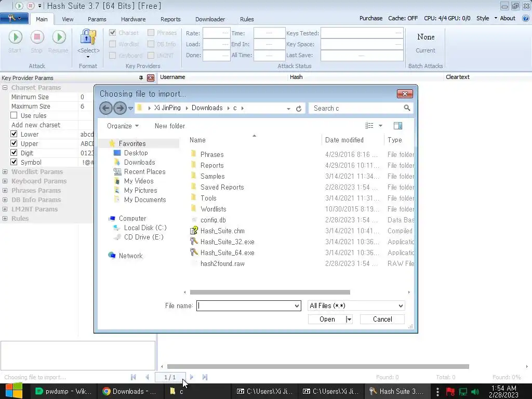532x399 pixels.
Task: Uncheck the Upper charset checkbox
Action: tap(14, 143)
